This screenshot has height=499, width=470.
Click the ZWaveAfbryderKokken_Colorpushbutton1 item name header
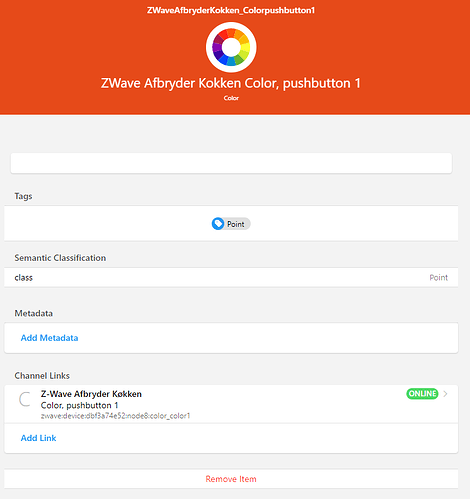[x=231, y=10]
